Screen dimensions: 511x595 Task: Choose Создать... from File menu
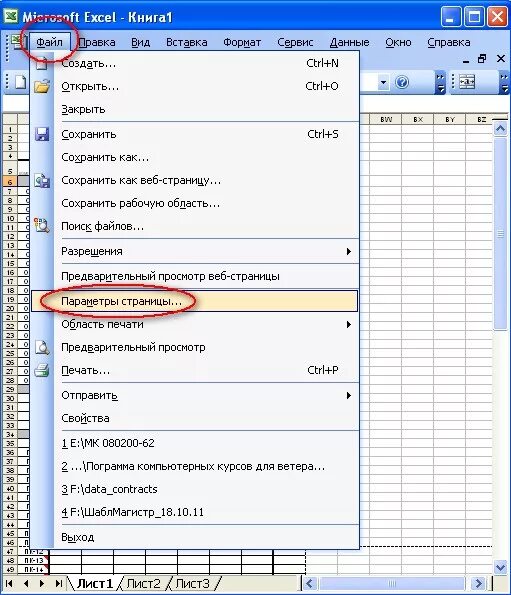195,63
